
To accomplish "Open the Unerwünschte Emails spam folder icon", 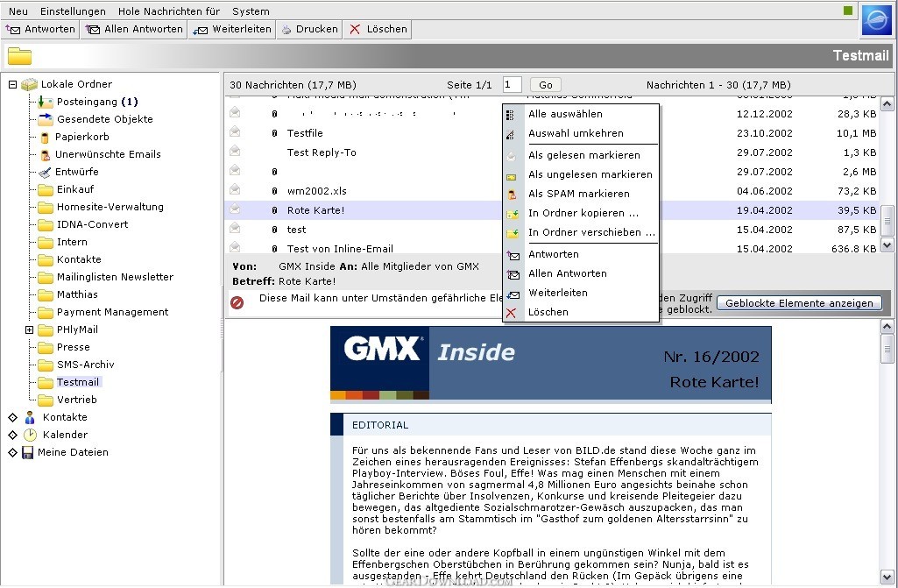I will tap(46, 155).
